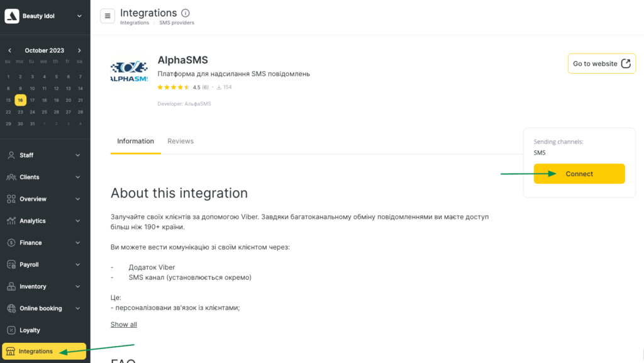Click the Inventory truck icon

pos(11,287)
